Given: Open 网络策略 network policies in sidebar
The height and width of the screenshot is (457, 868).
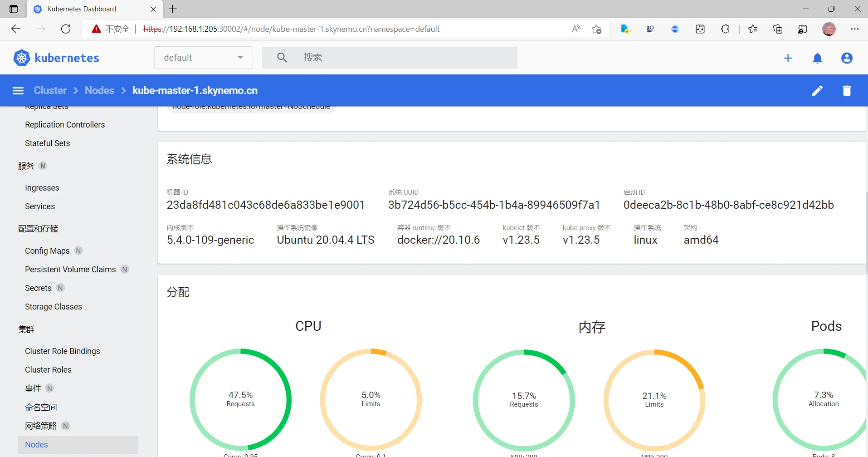Looking at the screenshot, I should click(41, 426).
